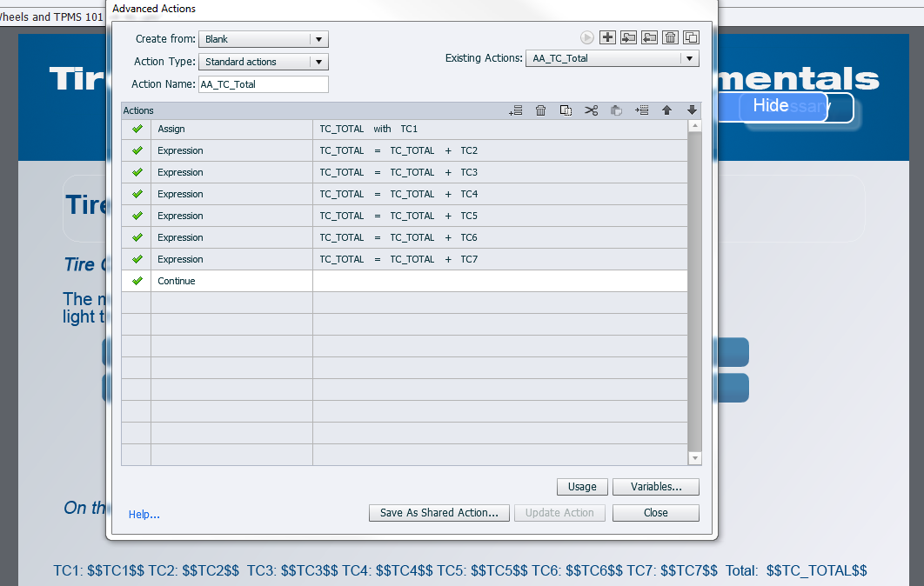Expand the Existing Actions dropdown
Screen dimensions: 924x586
click(613, 58)
